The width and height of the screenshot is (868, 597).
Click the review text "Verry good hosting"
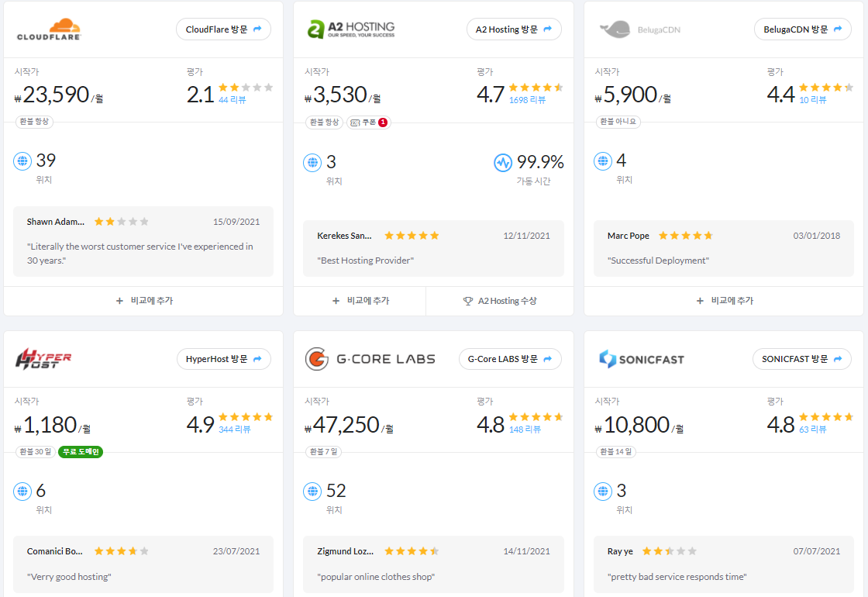point(69,577)
